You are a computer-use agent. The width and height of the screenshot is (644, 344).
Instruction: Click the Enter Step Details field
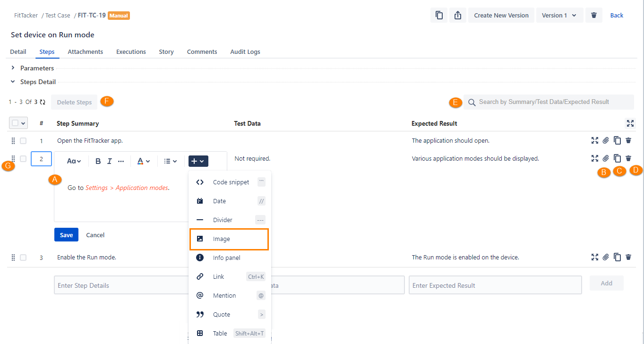(x=121, y=285)
